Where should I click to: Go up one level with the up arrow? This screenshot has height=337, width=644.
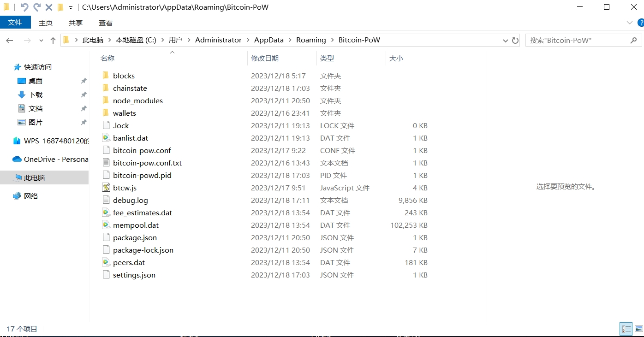(53, 41)
